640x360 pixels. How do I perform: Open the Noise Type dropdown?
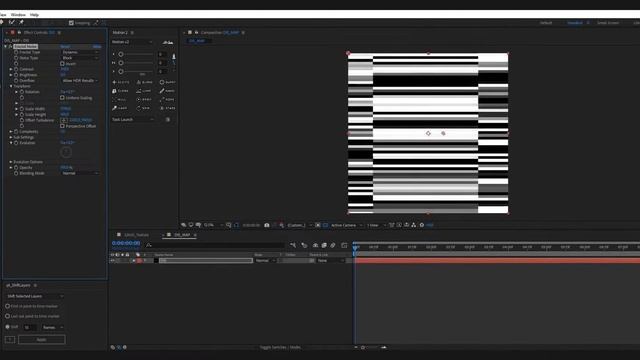[x=80, y=58]
